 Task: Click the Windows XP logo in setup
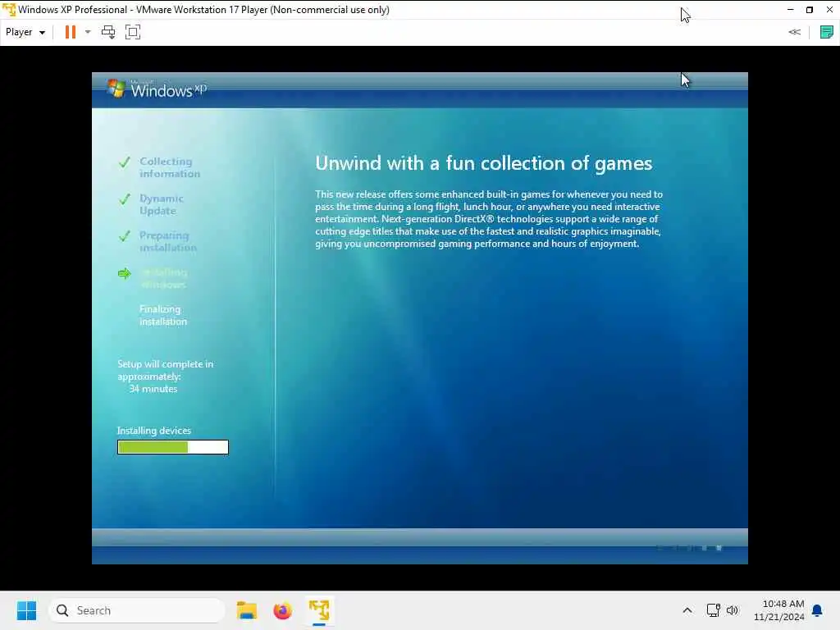[157, 89]
